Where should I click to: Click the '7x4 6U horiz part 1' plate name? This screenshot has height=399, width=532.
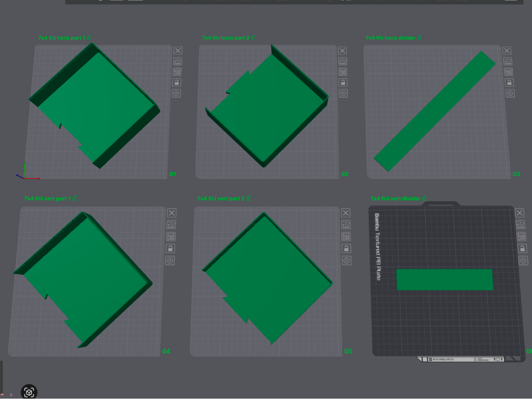coord(62,38)
